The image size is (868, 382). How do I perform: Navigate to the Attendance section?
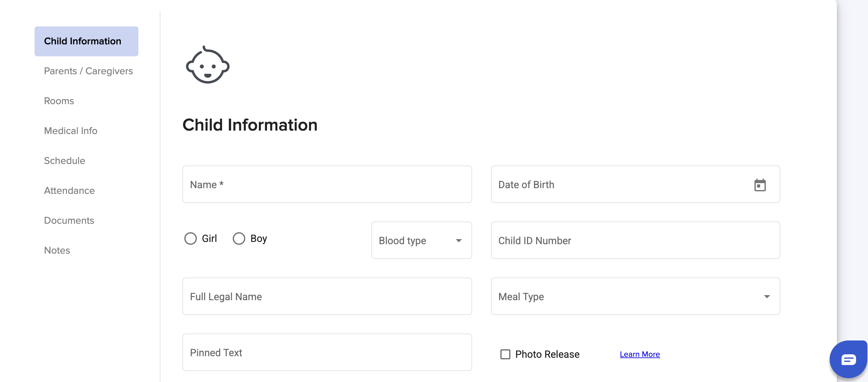[x=69, y=190]
